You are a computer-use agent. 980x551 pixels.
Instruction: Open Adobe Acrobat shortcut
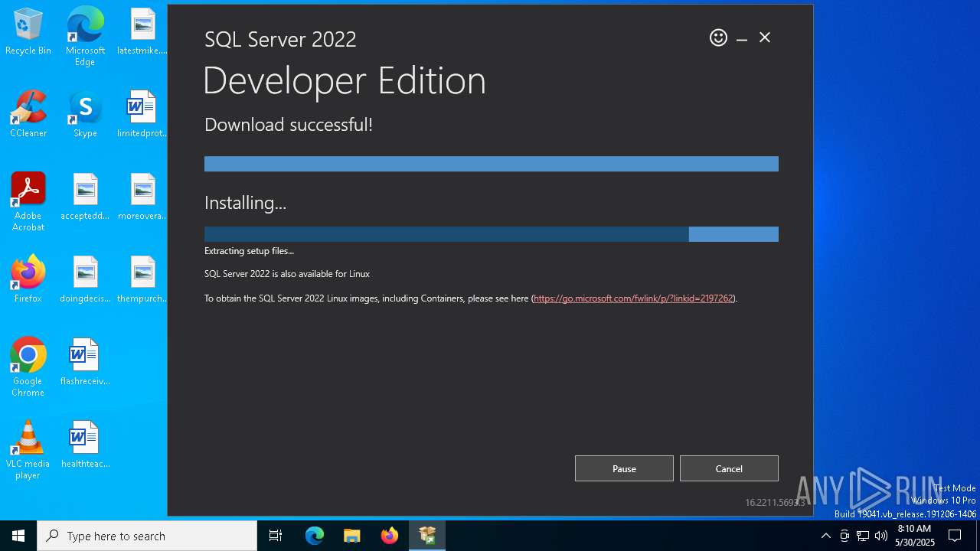(28, 202)
